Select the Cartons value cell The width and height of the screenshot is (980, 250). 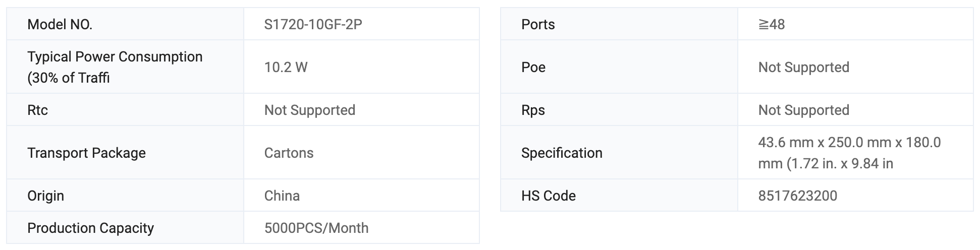361,153
